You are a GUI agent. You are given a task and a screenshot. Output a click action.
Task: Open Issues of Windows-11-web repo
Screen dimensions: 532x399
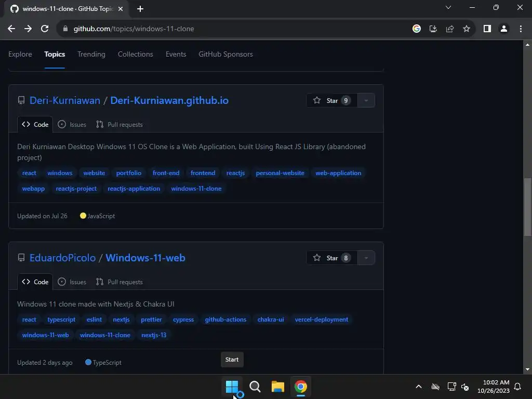72,282
